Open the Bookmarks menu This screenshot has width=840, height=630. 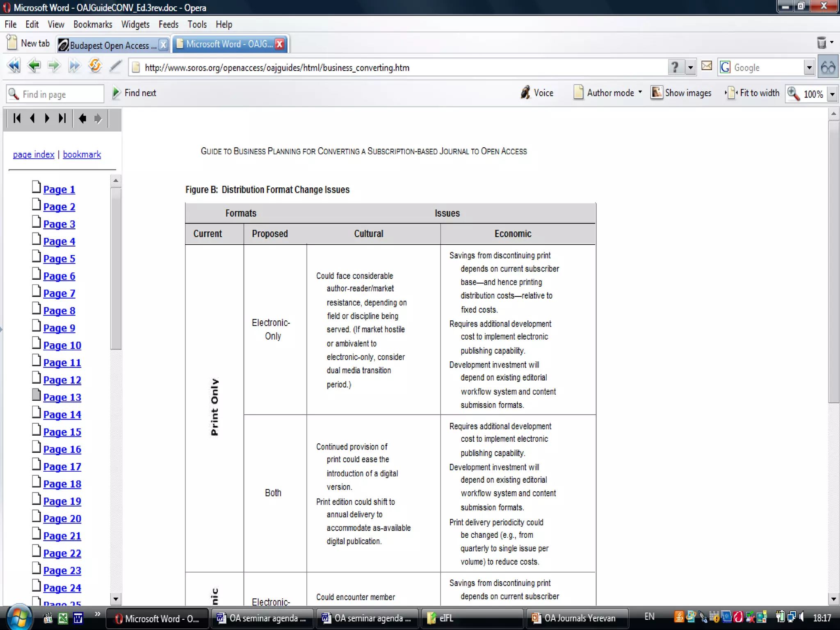(x=93, y=25)
